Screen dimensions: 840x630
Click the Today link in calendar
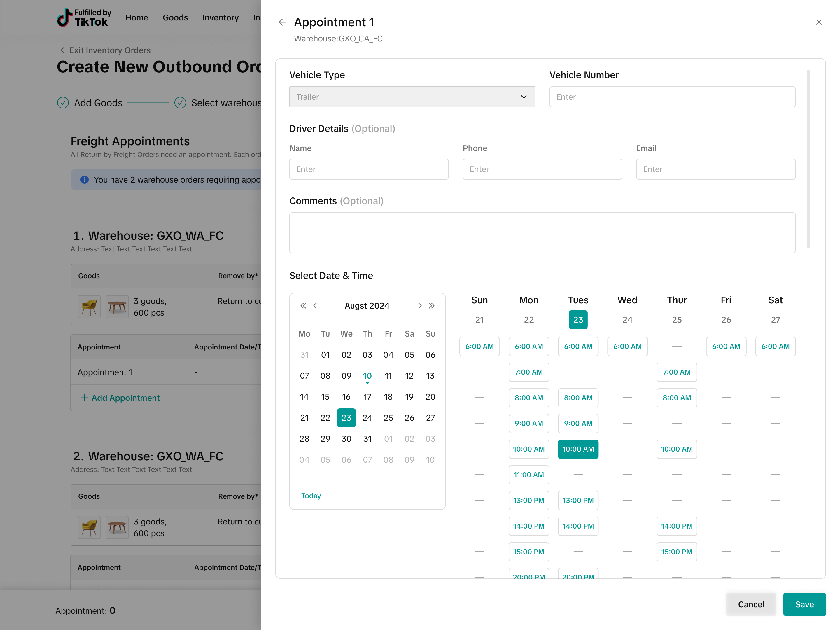point(311,496)
